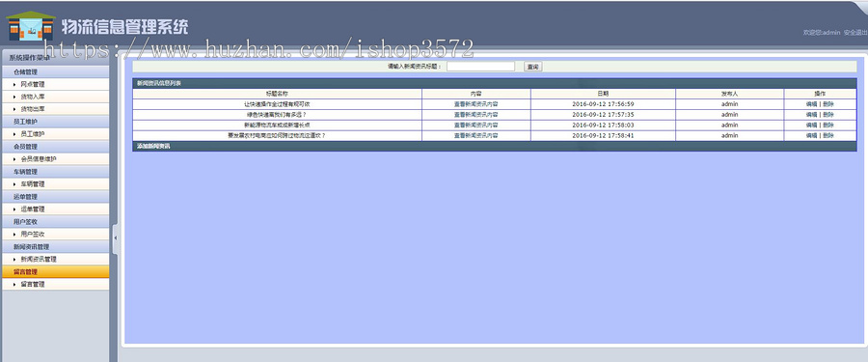This screenshot has height=362, width=868.
Task: Expand the 新闻资讯管理 section header
Action: point(55,246)
